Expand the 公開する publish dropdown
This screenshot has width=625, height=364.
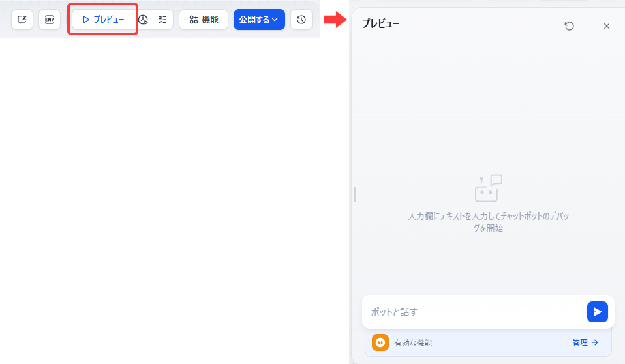click(x=259, y=20)
